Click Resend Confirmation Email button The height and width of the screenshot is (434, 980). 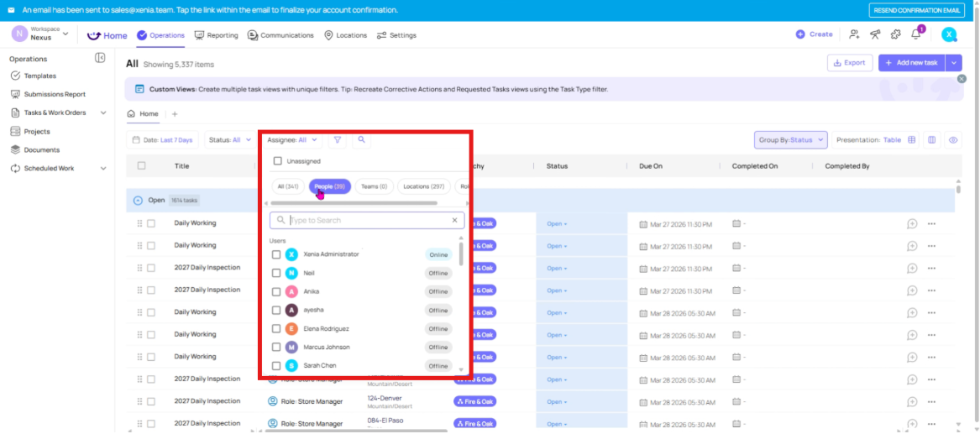916,10
